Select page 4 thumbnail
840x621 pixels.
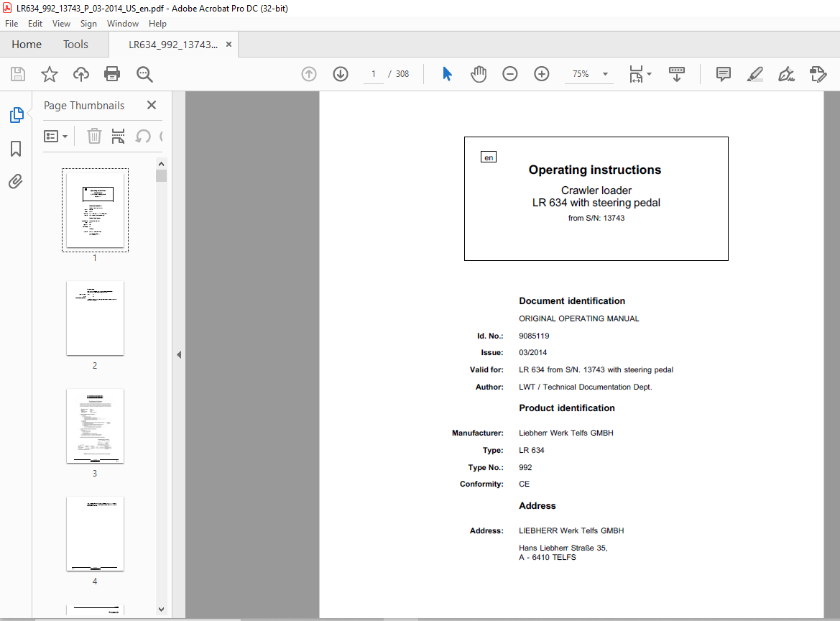coord(96,533)
